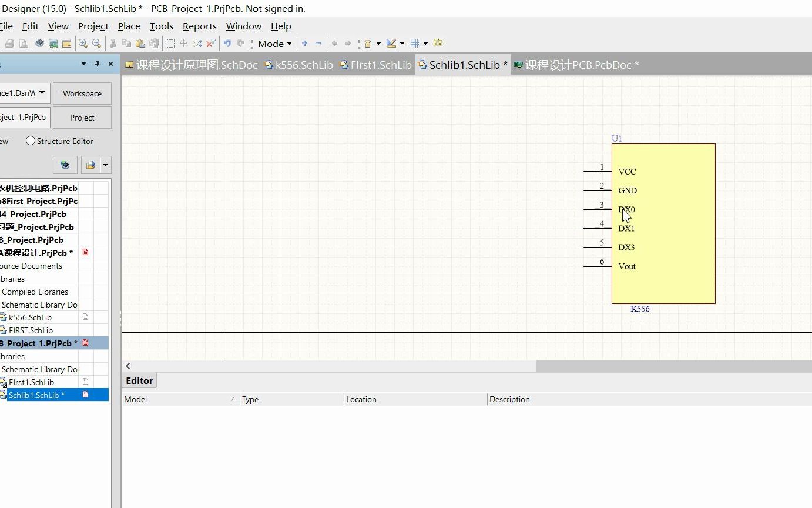The image size is (812, 508).
Task: Click the Redo icon
Action: [x=240, y=43]
